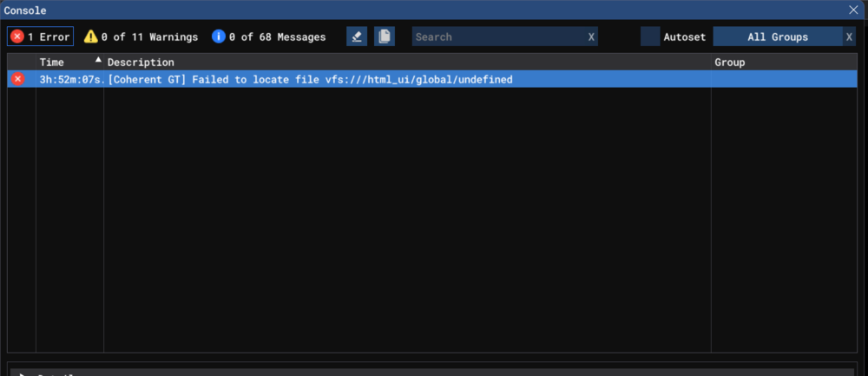
Task: Sort by the Description column header
Action: coord(141,63)
